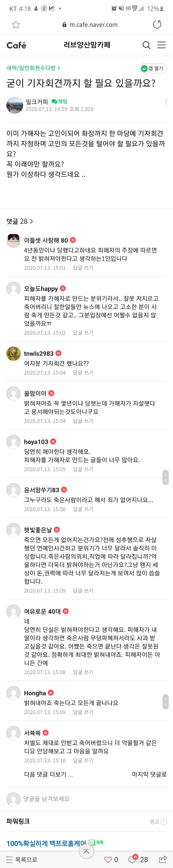Open comments via speech bubble icon
Image resolution: width=173 pixels, height=868 pixels.
pyautogui.click(x=132, y=859)
